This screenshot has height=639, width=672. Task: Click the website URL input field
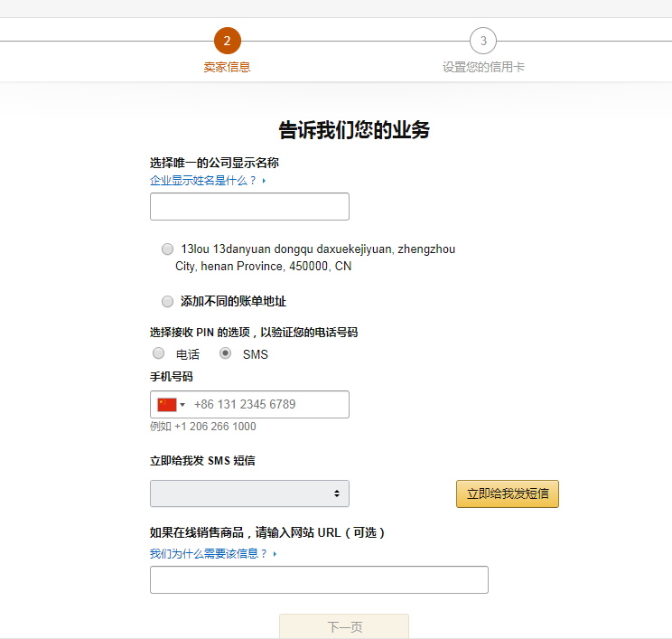(319, 580)
